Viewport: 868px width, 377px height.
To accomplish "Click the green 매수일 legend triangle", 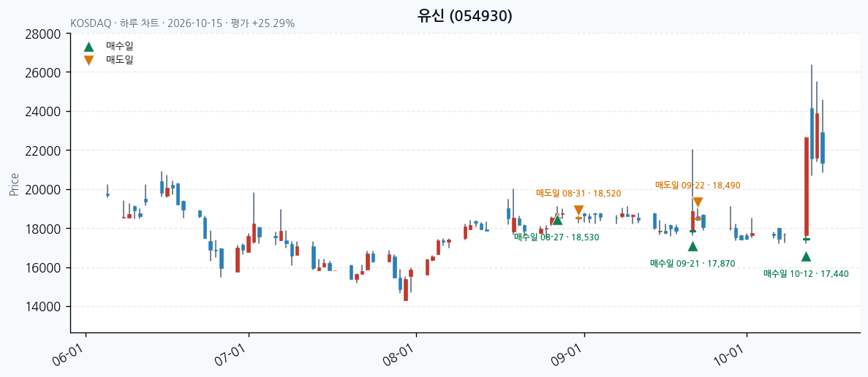I will coord(88,47).
